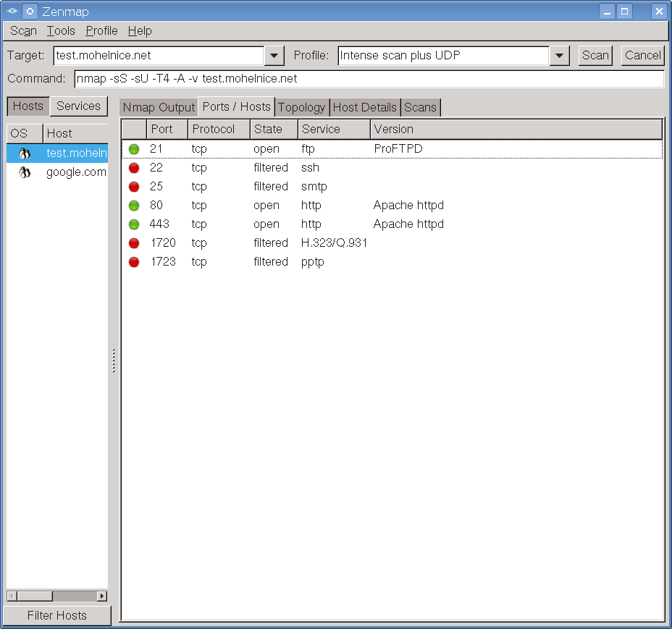Click the green open status icon for port 21

134,149
